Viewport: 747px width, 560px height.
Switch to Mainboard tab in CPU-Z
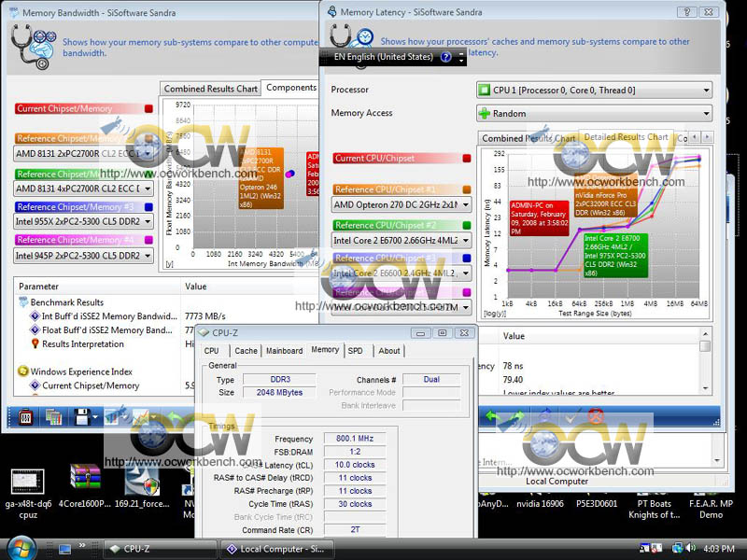pyautogui.click(x=285, y=351)
